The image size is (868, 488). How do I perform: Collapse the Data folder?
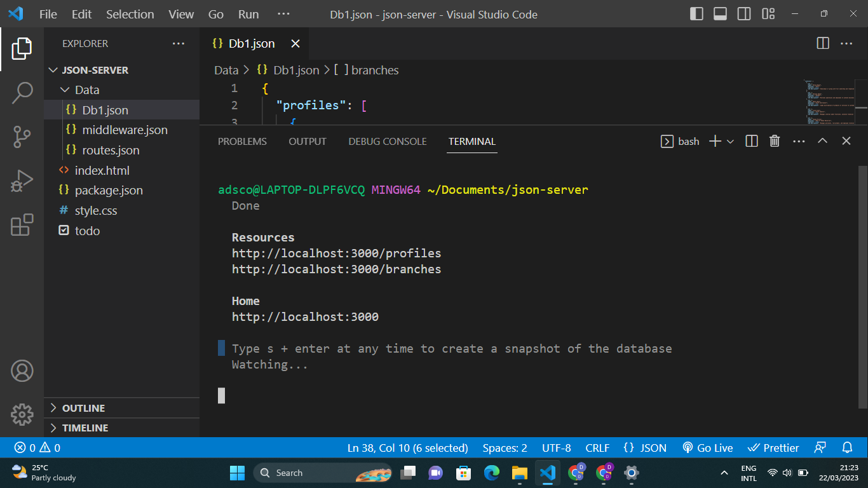point(122,90)
